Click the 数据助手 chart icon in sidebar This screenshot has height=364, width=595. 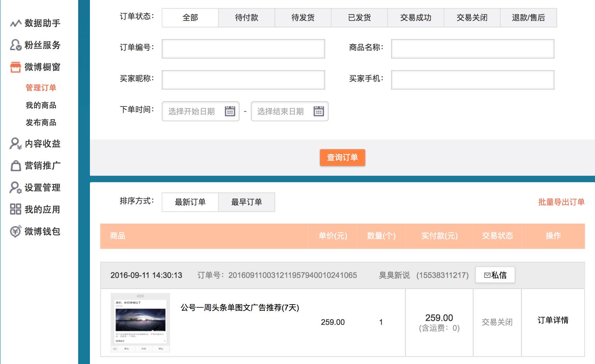pyautogui.click(x=16, y=23)
